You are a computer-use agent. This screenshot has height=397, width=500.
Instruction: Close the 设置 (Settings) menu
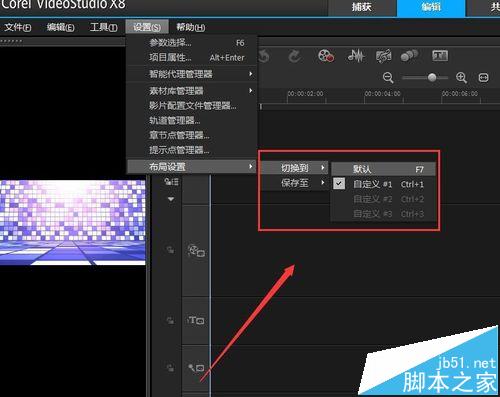click(147, 27)
